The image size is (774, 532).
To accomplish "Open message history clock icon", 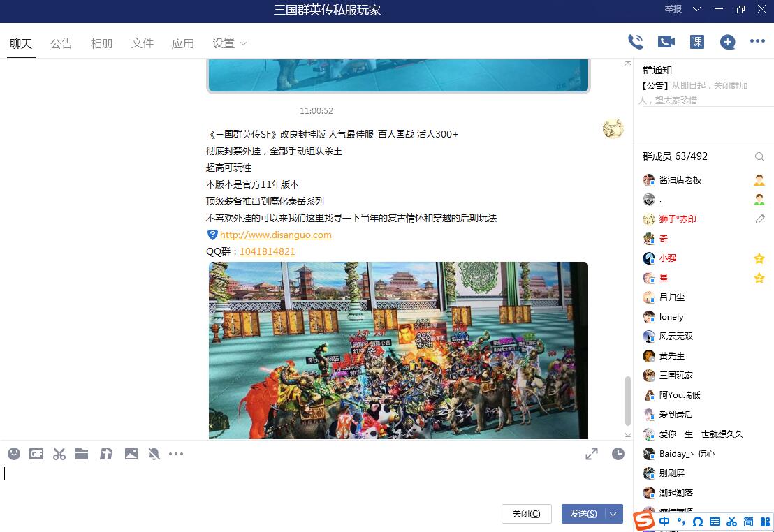I will coord(618,454).
